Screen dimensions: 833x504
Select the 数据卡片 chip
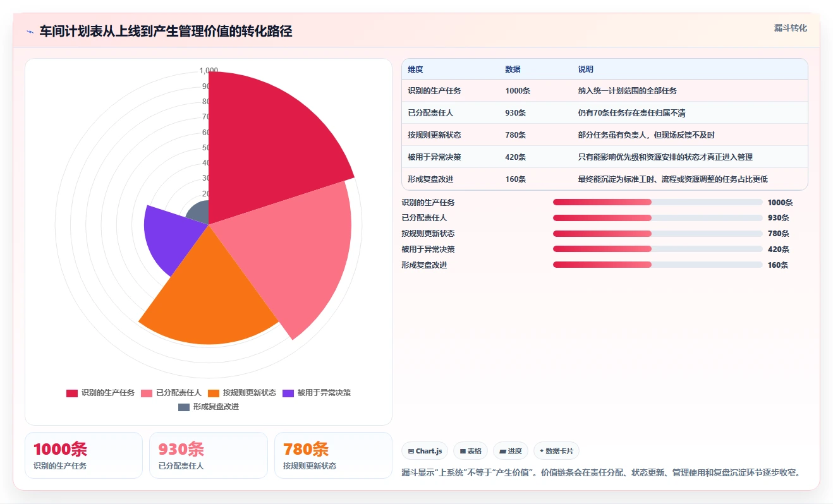pos(556,451)
